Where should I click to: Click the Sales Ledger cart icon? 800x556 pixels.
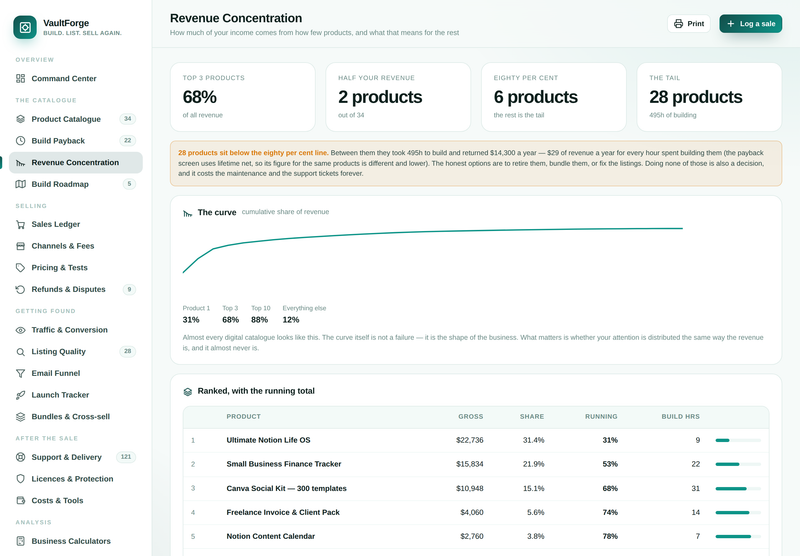tap(20, 224)
